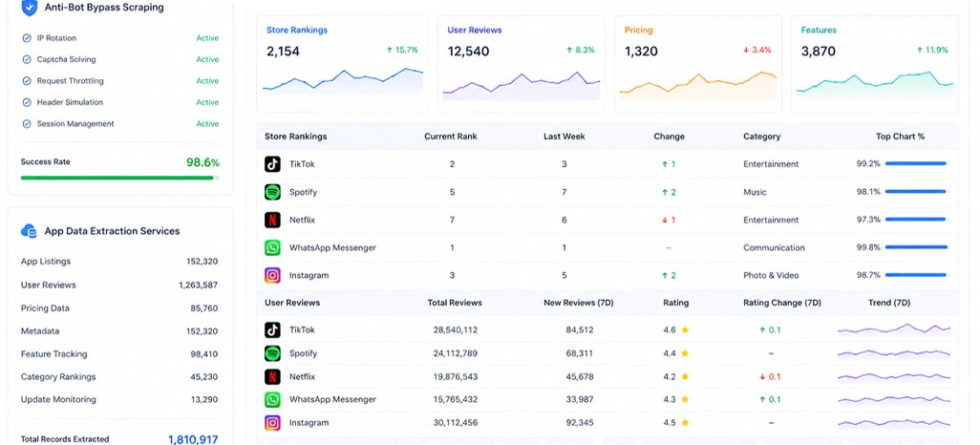Screen dimensions: 980x445
Task: Open the Features summary card
Action: pyautogui.click(x=875, y=64)
